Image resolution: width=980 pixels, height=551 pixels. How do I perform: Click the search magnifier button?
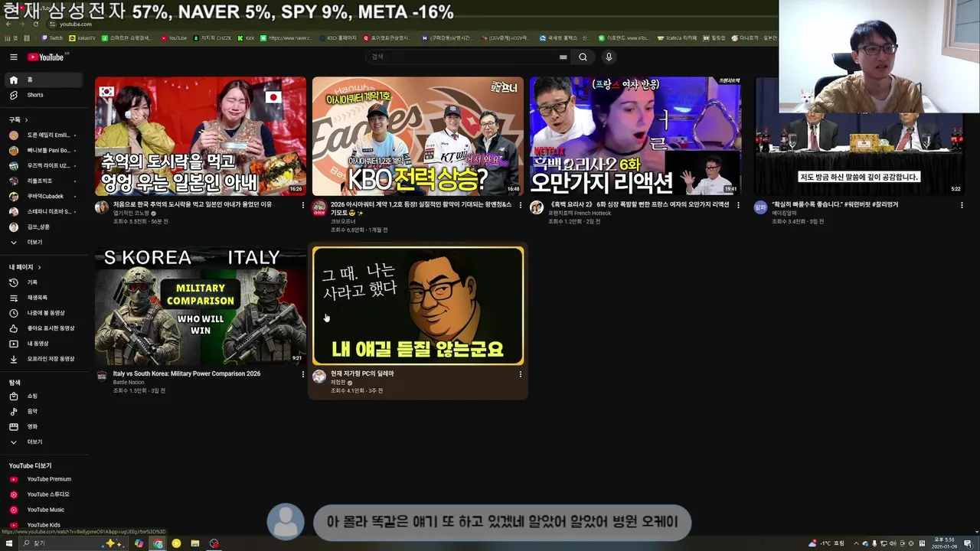pyautogui.click(x=583, y=57)
